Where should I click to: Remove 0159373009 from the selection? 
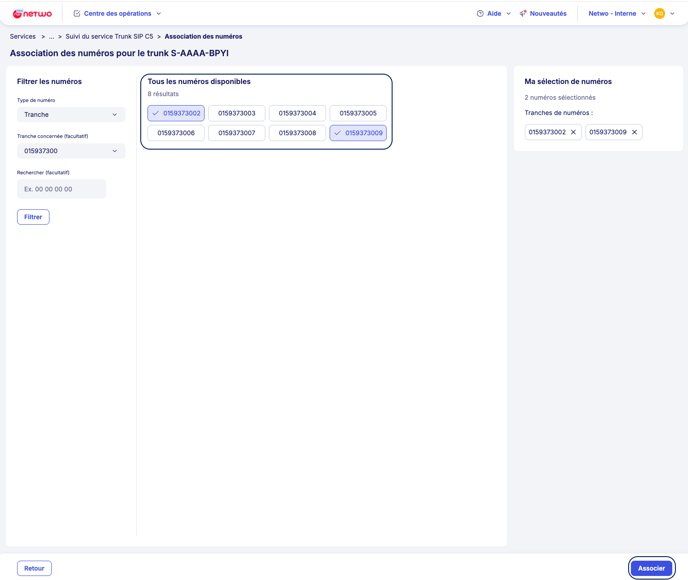click(634, 132)
